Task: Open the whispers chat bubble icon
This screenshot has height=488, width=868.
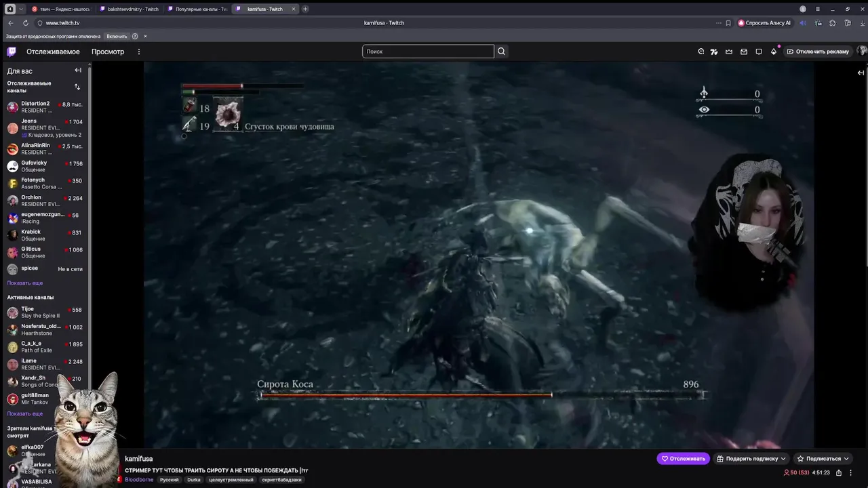Action: tap(759, 52)
